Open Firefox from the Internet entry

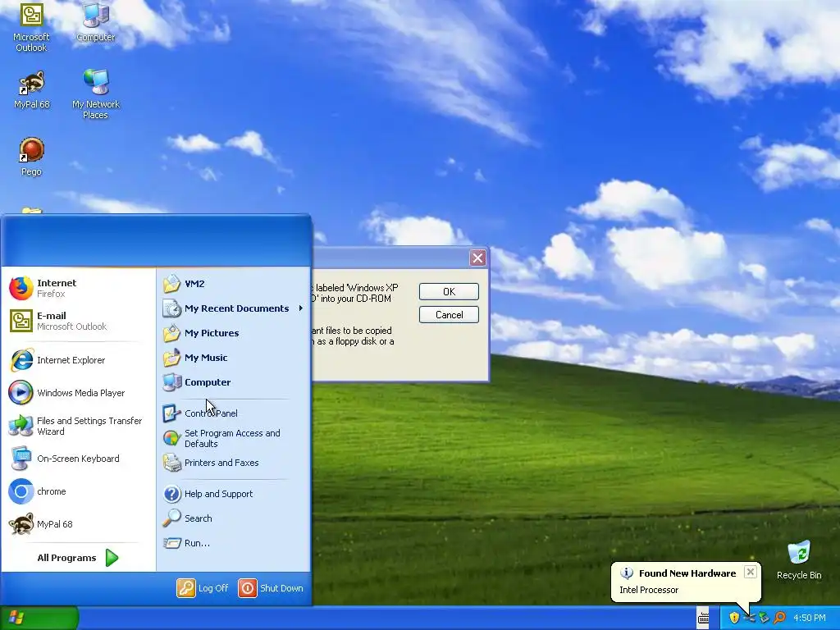[x=78, y=288]
